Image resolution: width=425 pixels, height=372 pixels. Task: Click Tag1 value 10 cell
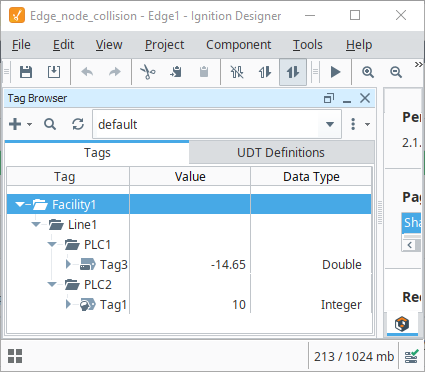click(x=190, y=304)
